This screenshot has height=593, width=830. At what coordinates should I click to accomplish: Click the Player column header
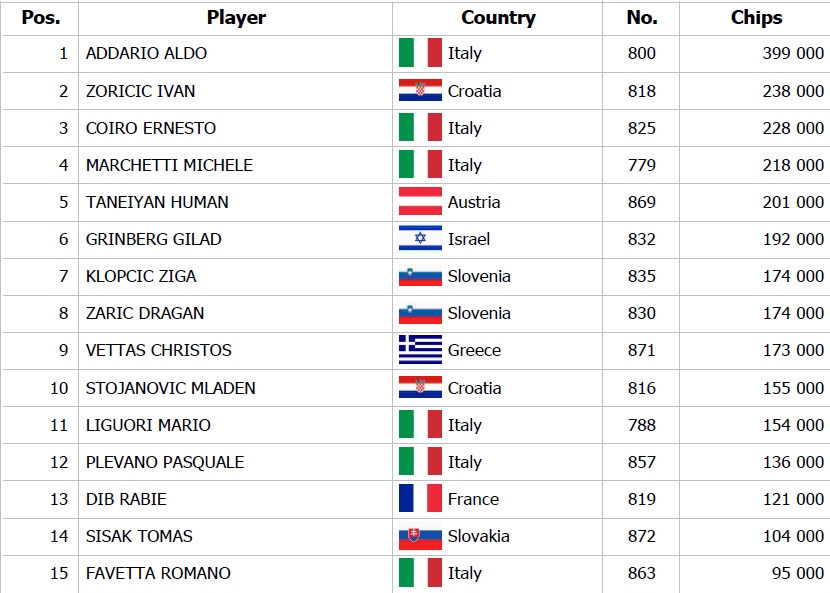click(x=235, y=17)
